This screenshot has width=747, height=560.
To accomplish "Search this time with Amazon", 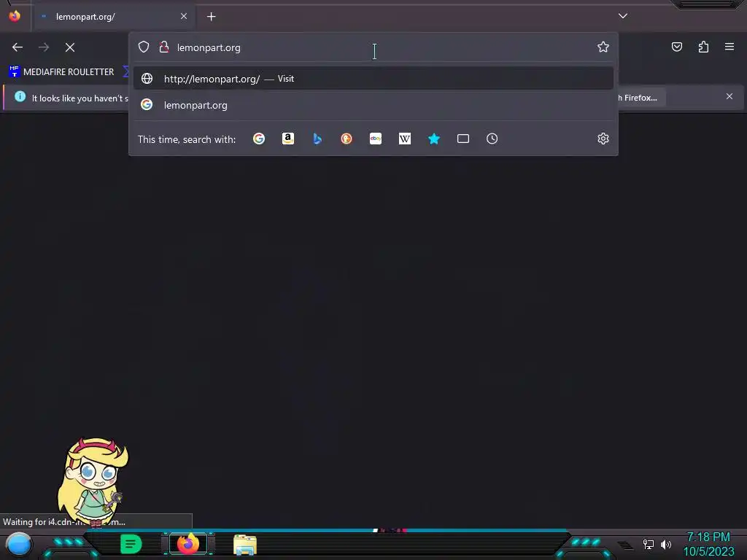I will click(x=288, y=139).
